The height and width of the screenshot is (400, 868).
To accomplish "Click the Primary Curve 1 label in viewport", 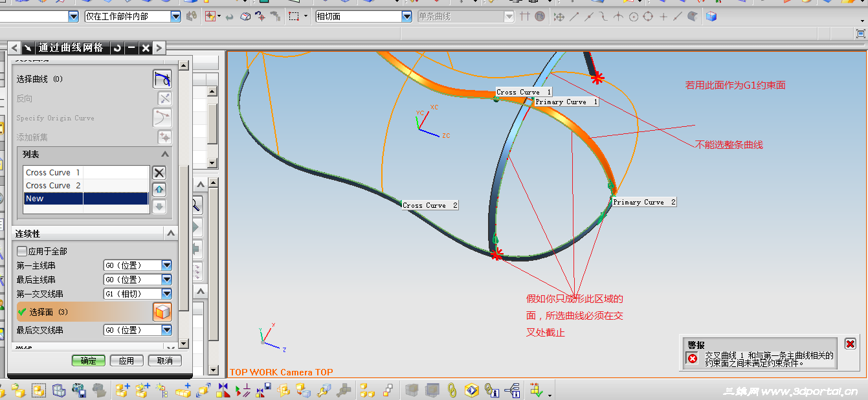I will (566, 102).
